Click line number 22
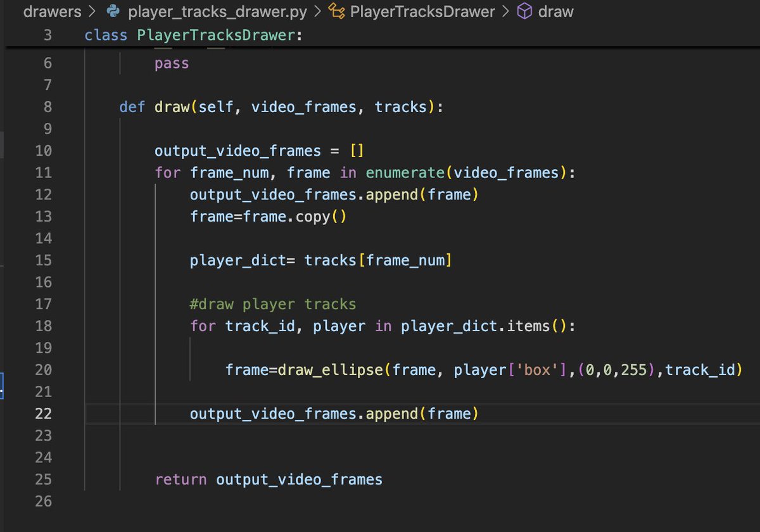Image resolution: width=760 pixels, height=532 pixels. tap(44, 414)
